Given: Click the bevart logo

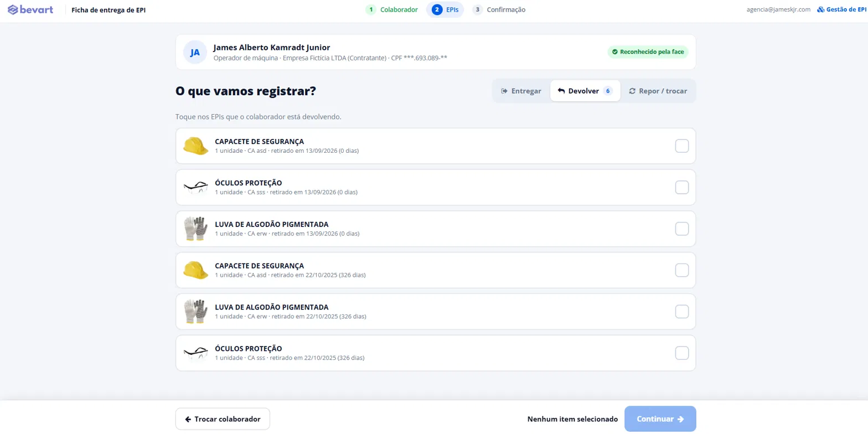Looking at the screenshot, I should point(32,9).
